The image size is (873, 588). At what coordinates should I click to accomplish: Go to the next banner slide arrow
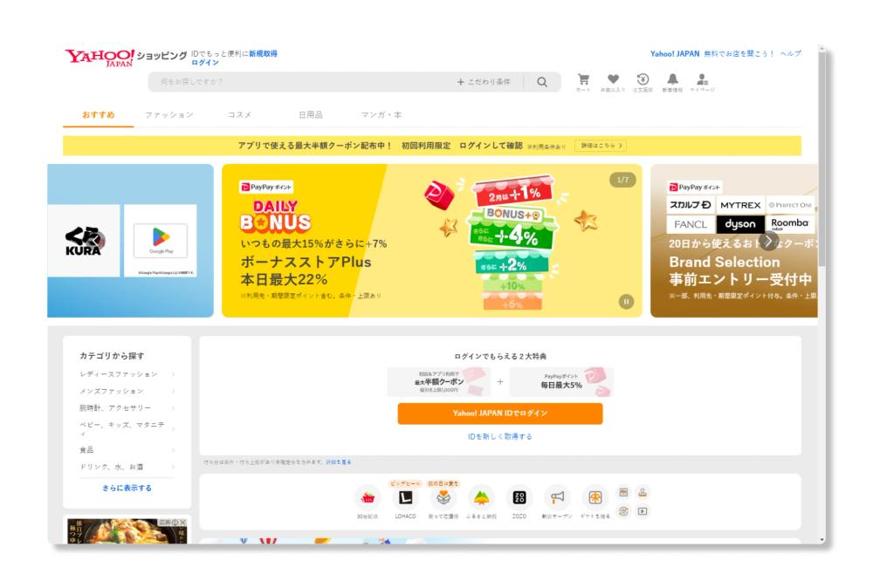769,241
